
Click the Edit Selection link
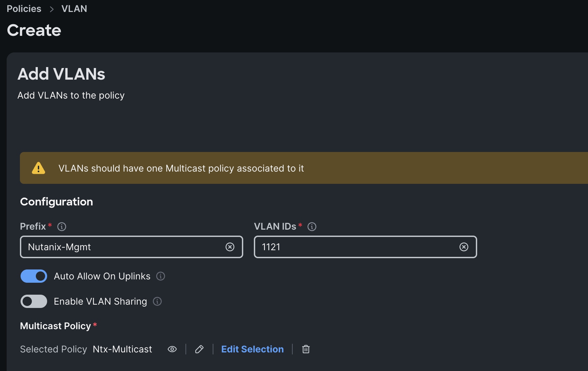click(x=252, y=349)
